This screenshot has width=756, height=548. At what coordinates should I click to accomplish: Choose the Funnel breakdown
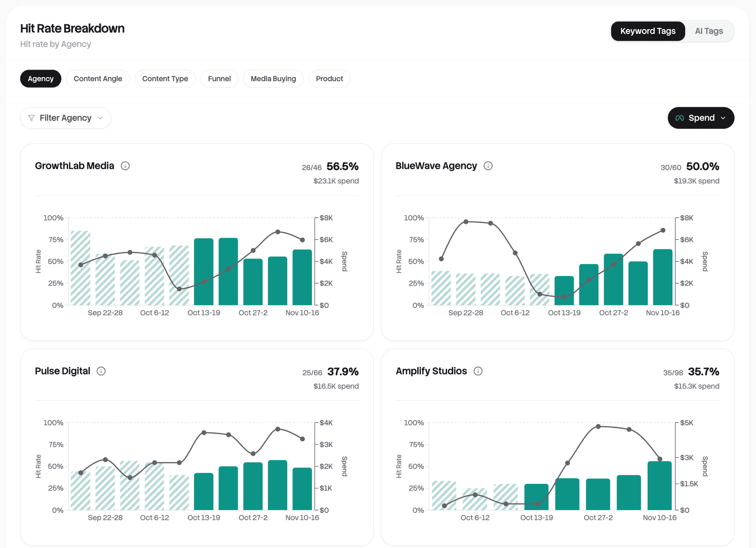(x=219, y=78)
